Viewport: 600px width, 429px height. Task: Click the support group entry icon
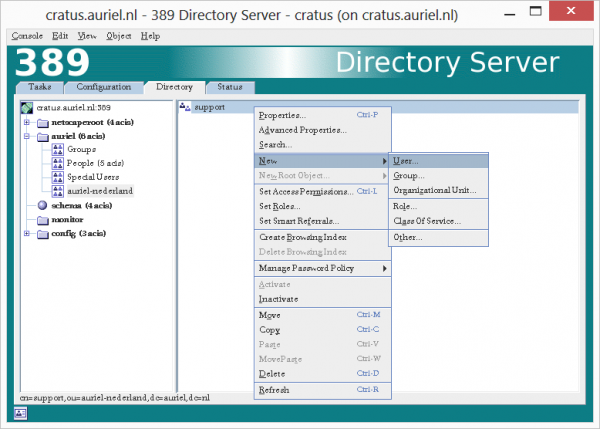pyautogui.click(x=185, y=107)
